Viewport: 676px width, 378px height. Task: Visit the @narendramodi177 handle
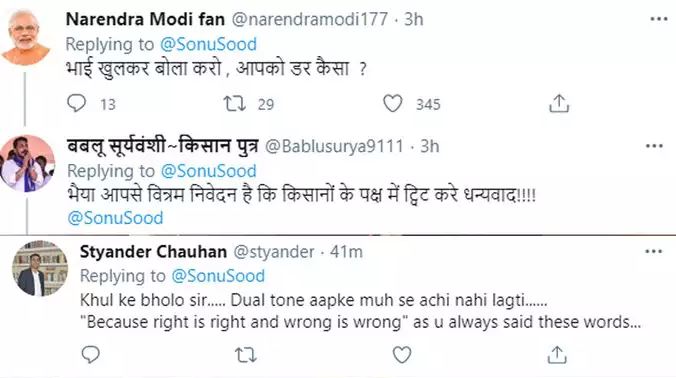tap(310, 19)
